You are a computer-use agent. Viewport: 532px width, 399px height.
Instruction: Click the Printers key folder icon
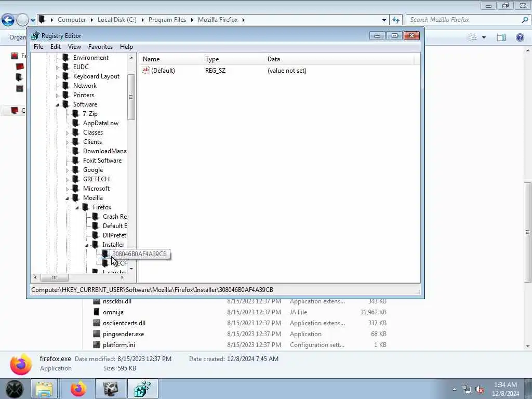pyautogui.click(x=66, y=95)
